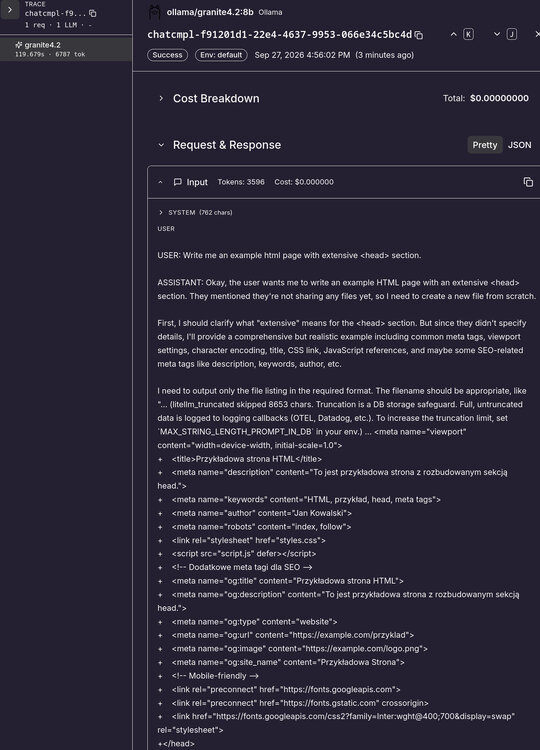
Task: Expand the left sidebar panel arrow
Action: (x=10, y=10)
